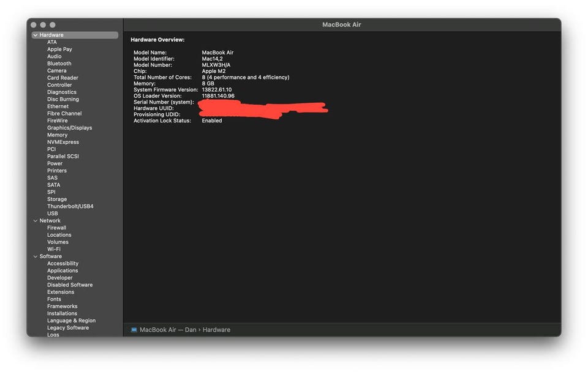Select Applications in the sidebar
This screenshot has height=372, width=588.
pyautogui.click(x=62, y=270)
